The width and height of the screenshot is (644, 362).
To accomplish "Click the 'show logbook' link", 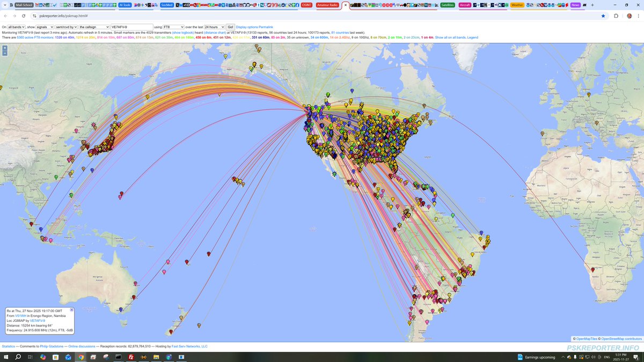I will pyautogui.click(x=183, y=32).
